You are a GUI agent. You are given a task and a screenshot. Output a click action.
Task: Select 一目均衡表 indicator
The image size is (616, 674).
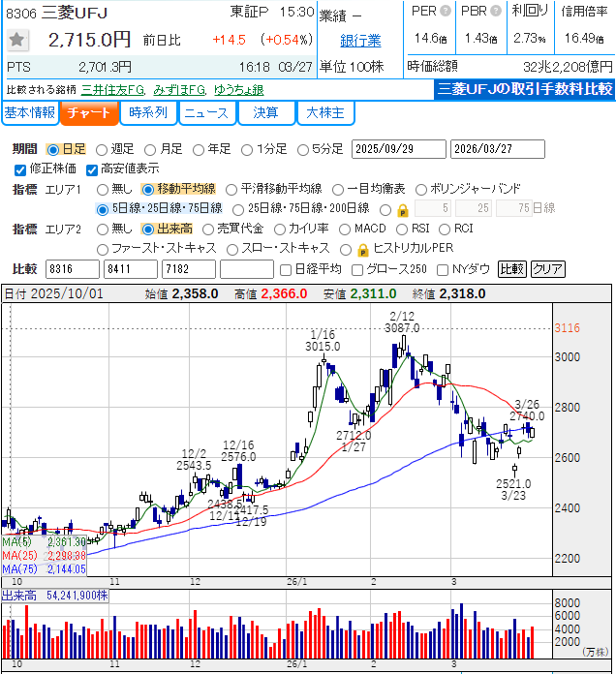[338, 190]
